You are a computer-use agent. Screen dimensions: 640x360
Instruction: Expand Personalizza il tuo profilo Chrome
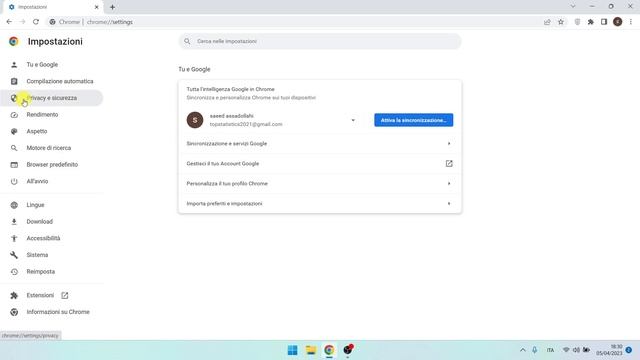click(320, 184)
